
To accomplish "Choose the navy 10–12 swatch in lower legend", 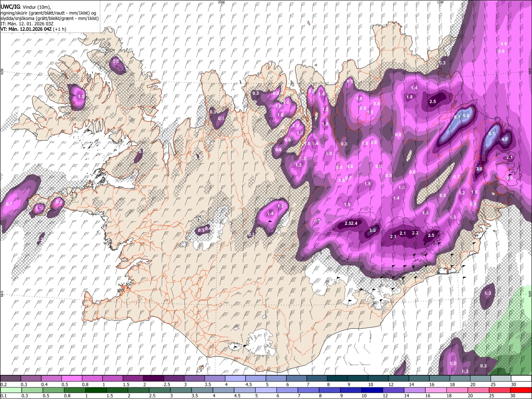I will tap(372, 390).
